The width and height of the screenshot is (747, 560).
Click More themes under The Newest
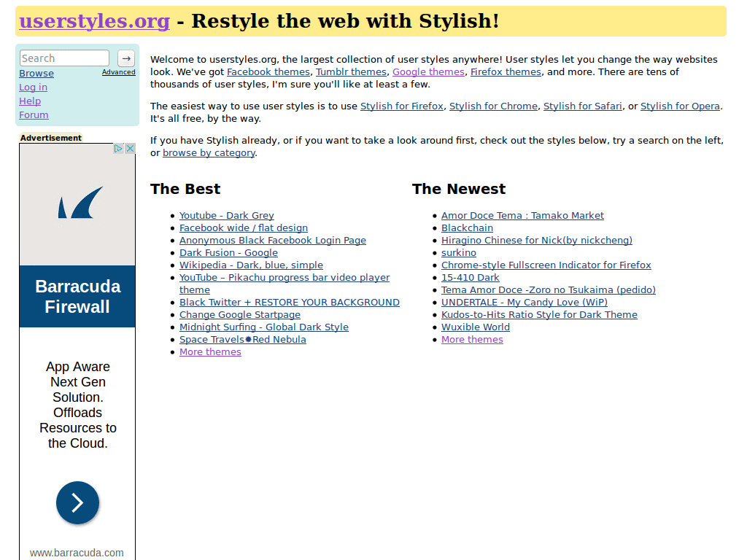point(472,340)
